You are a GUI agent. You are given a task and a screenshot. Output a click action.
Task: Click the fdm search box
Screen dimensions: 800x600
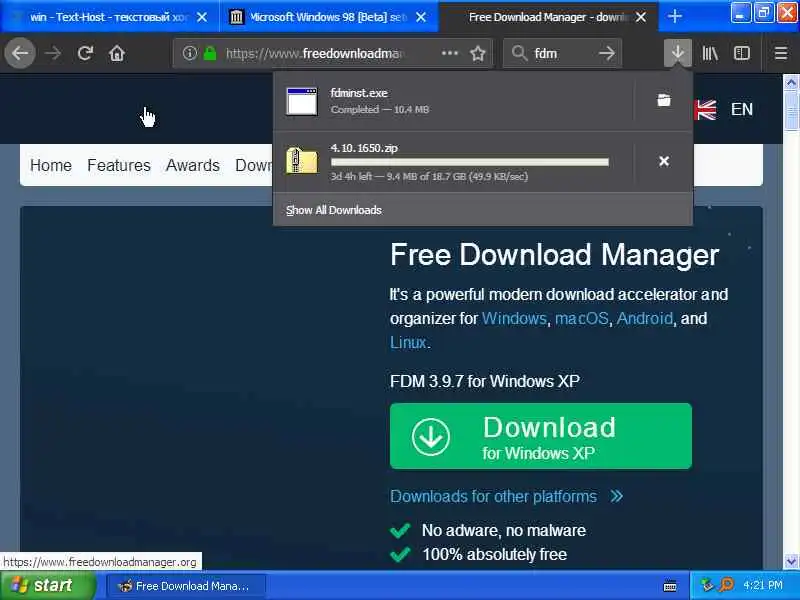[x=562, y=53]
